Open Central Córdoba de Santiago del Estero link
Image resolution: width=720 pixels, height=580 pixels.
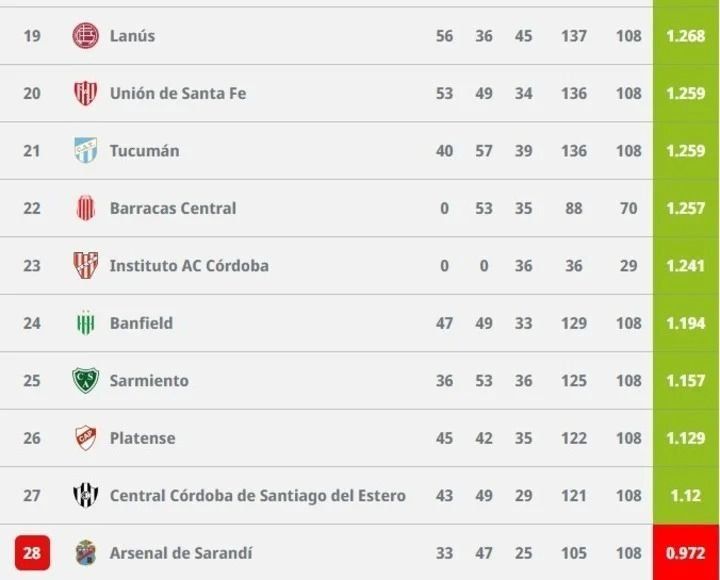click(x=257, y=496)
